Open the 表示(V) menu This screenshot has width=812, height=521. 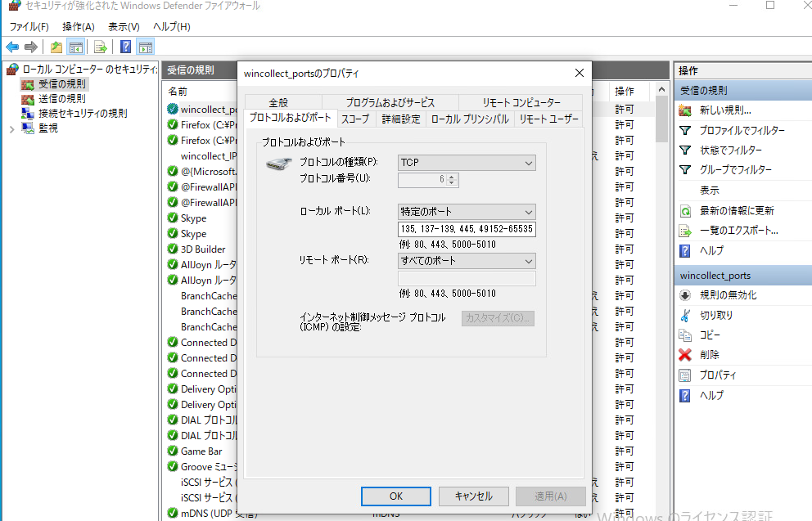[124, 27]
